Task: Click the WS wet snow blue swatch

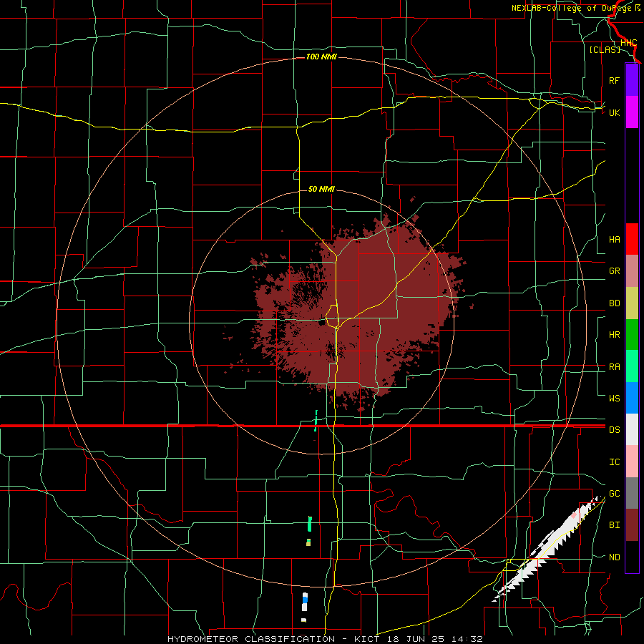Action: coord(632,398)
